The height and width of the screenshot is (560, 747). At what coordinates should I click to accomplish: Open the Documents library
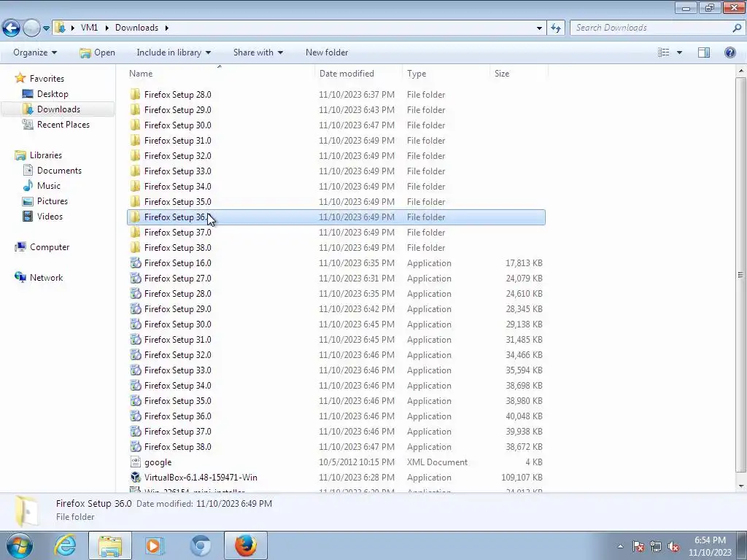[x=59, y=170]
